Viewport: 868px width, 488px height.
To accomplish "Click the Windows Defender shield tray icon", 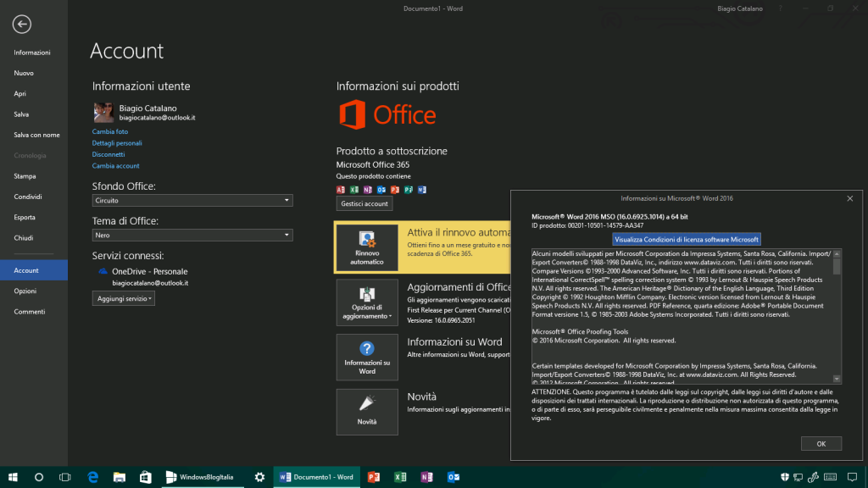I will click(x=784, y=477).
